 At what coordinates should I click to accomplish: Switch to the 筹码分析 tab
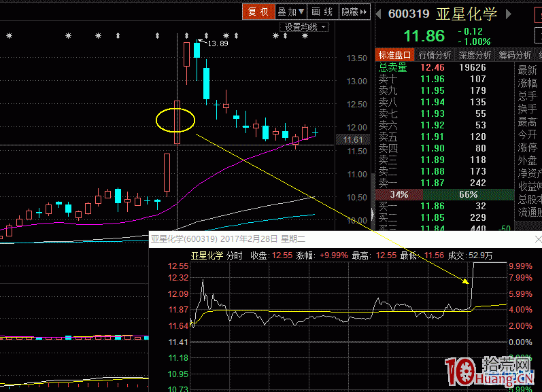pos(515,55)
